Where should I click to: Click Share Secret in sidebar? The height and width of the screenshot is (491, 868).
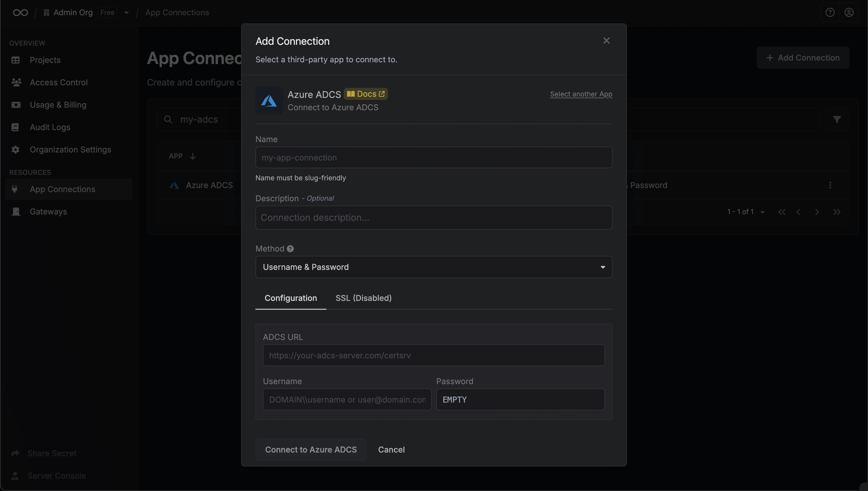(x=52, y=453)
